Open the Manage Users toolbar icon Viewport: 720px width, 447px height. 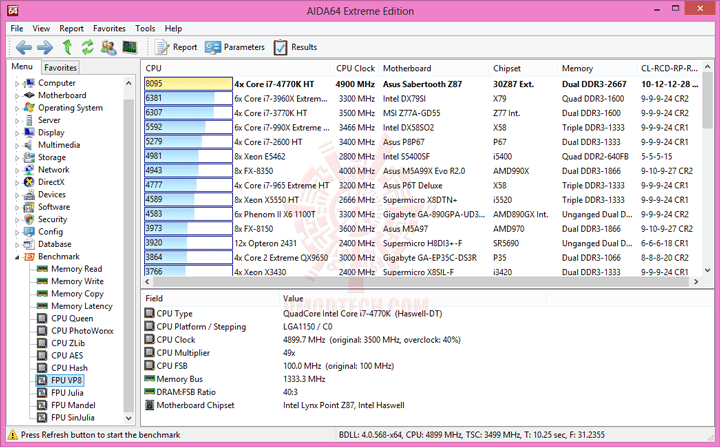108,47
